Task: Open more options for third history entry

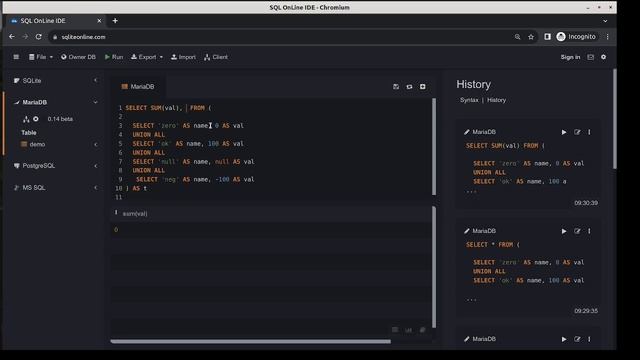Action: coord(589,339)
